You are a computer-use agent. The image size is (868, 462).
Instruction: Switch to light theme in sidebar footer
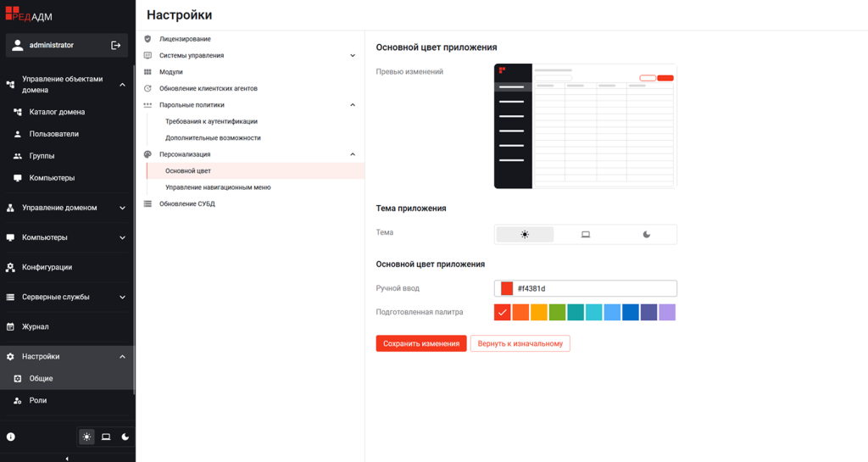(86, 437)
